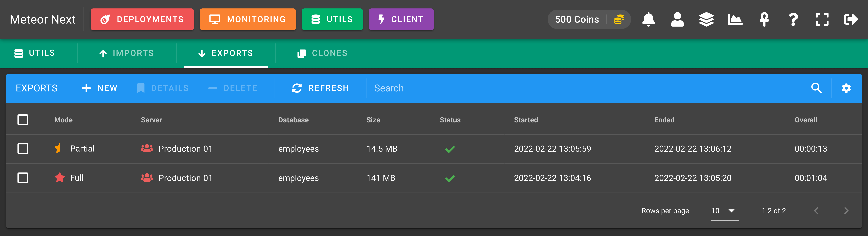868x236 pixels.
Task: Toggle fullscreen mode icon
Action: tap(822, 20)
